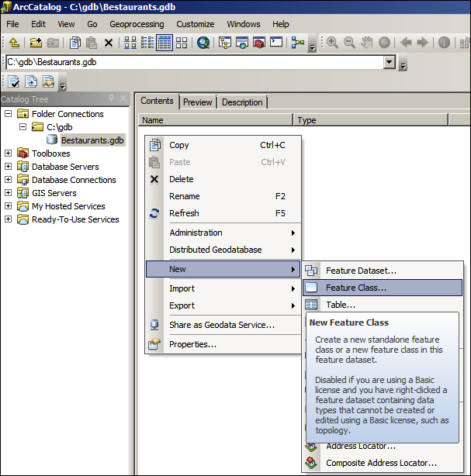This screenshot has width=471, height=476.
Task: Open the Customize menu
Action: [x=196, y=24]
